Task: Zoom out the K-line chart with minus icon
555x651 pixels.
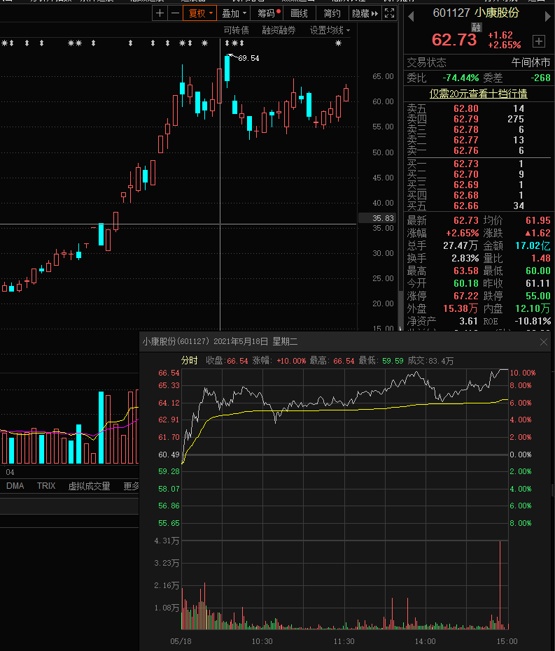Action: (x=175, y=13)
